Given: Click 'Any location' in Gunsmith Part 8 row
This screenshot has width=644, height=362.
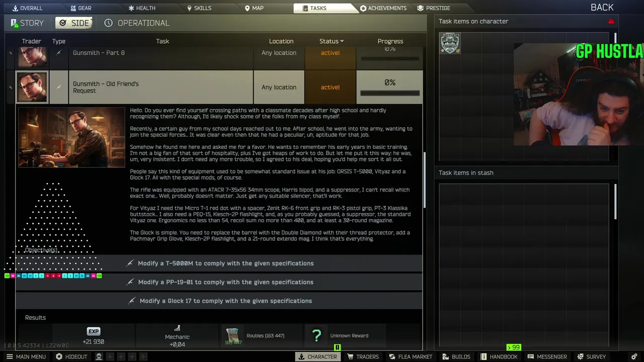Looking at the screenshot, I should (279, 53).
